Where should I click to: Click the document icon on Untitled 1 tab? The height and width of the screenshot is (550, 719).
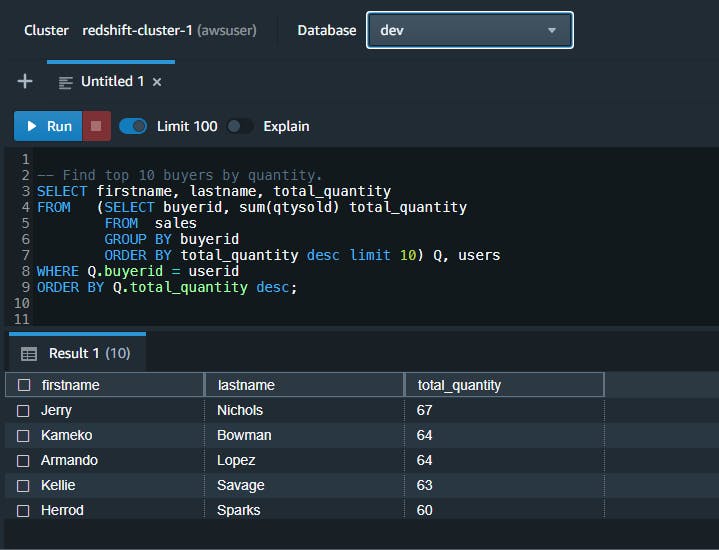tap(66, 82)
